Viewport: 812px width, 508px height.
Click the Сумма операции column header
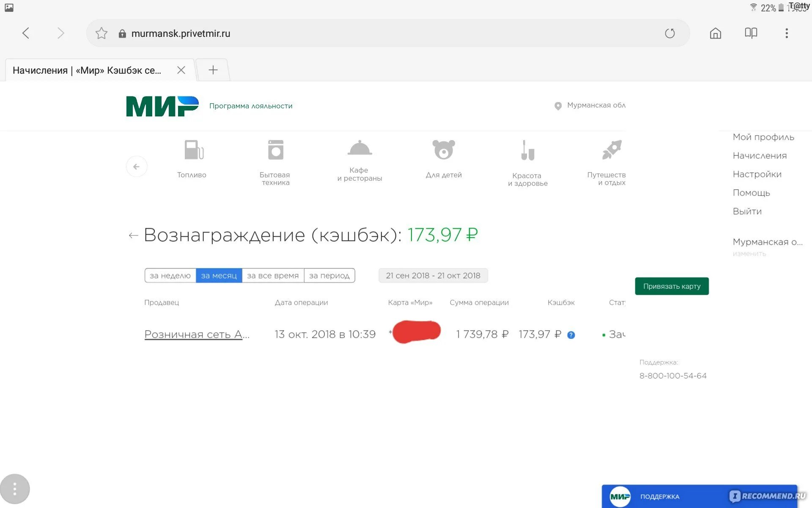[479, 303]
